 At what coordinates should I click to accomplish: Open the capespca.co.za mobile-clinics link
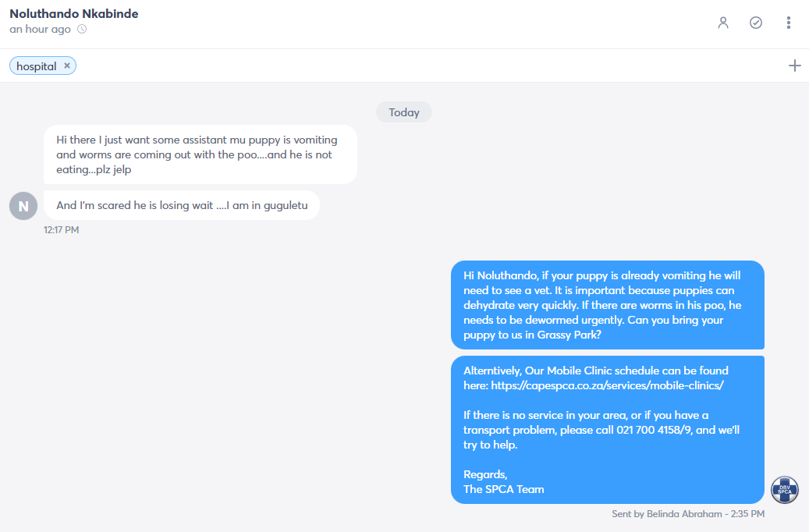[607, 385]
